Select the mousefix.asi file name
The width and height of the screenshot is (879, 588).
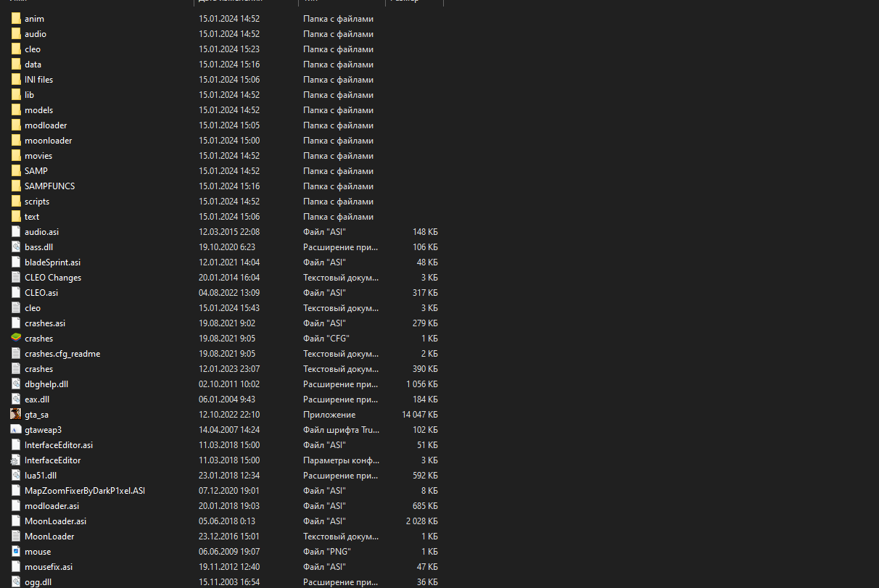[x=48, y=567]
